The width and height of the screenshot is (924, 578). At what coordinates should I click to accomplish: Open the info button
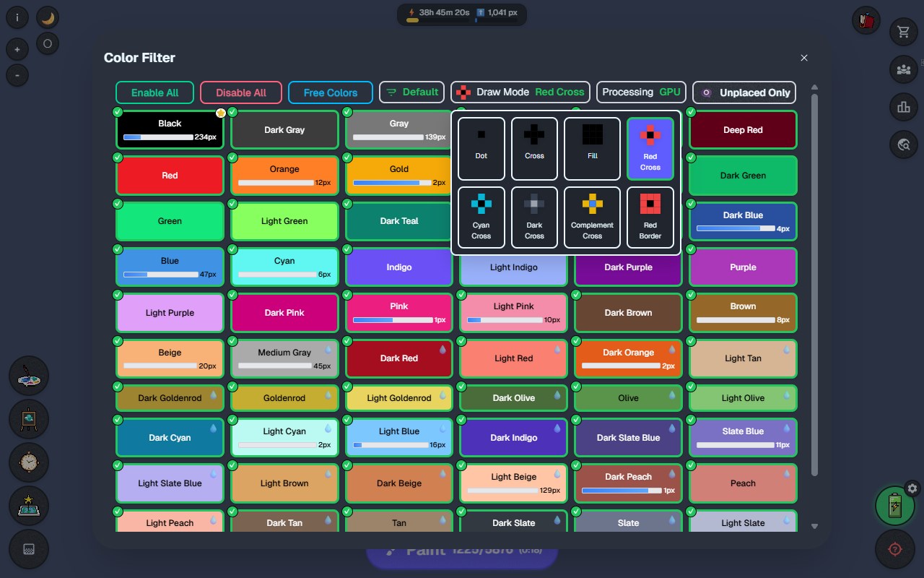pyautogui.click(x=17, y=17)
